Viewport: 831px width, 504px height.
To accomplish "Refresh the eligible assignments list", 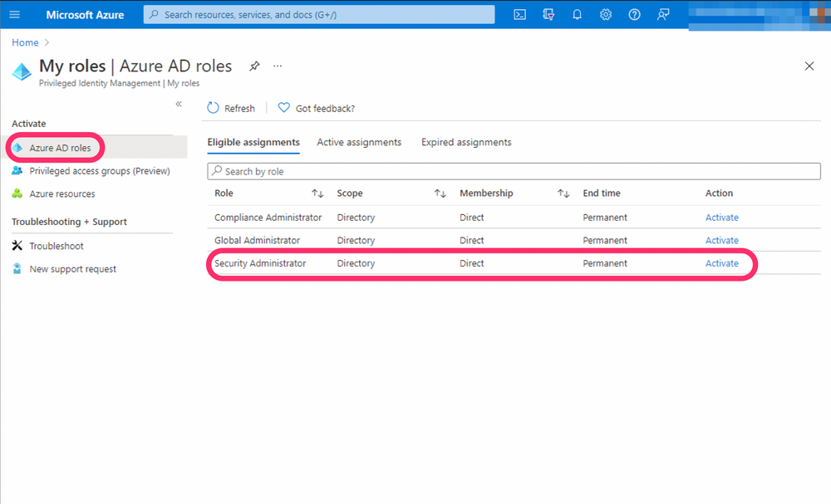I will [x=232, y=108].
